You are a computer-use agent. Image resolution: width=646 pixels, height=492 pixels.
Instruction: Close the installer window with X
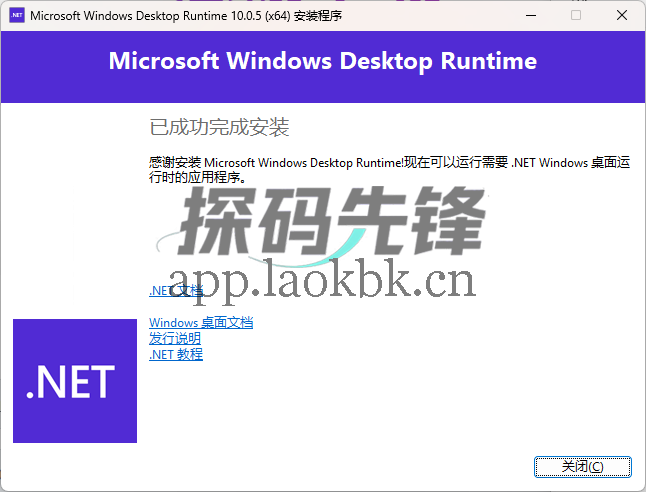622,15
